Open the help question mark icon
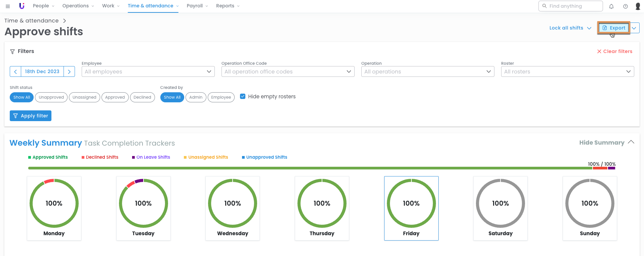 pos(626,6)
